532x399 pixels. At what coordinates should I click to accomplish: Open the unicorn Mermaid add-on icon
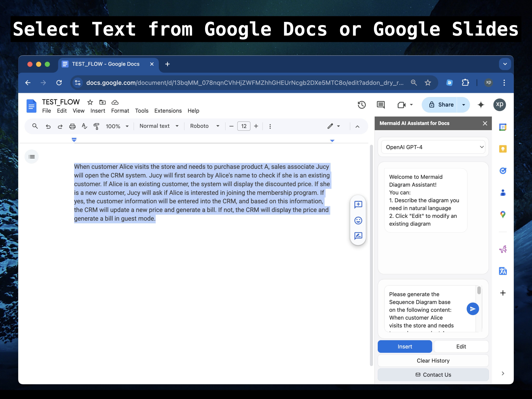(x=503, y=249)
